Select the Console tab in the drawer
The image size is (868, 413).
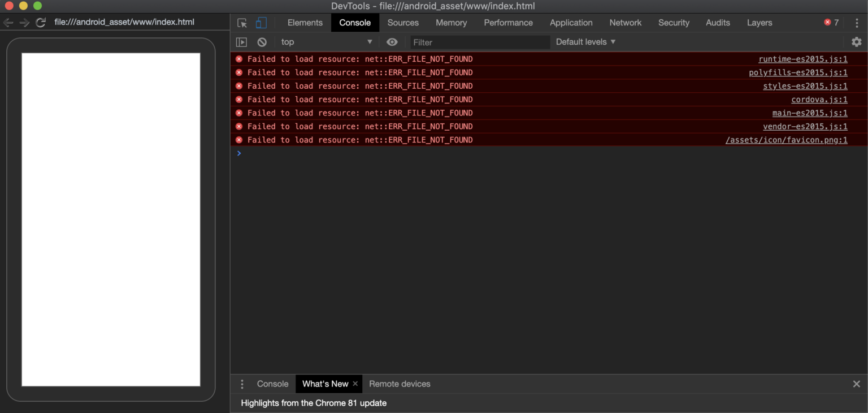272,384
